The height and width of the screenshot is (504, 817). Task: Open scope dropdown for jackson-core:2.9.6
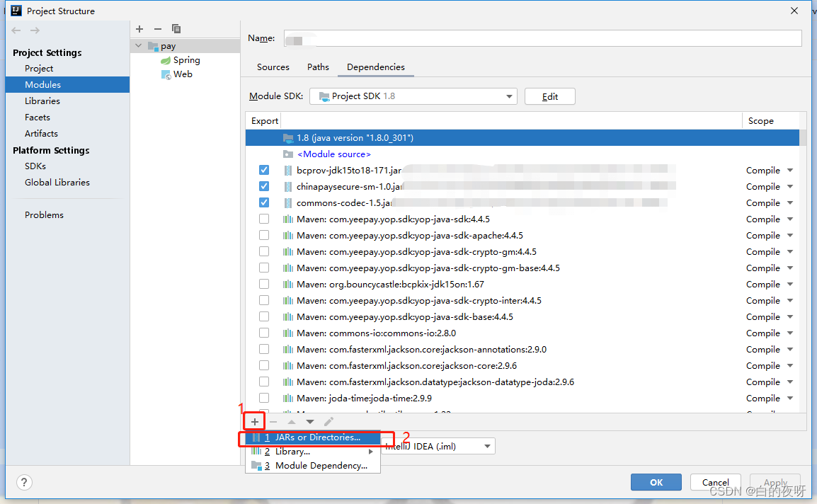click(790, 365)
